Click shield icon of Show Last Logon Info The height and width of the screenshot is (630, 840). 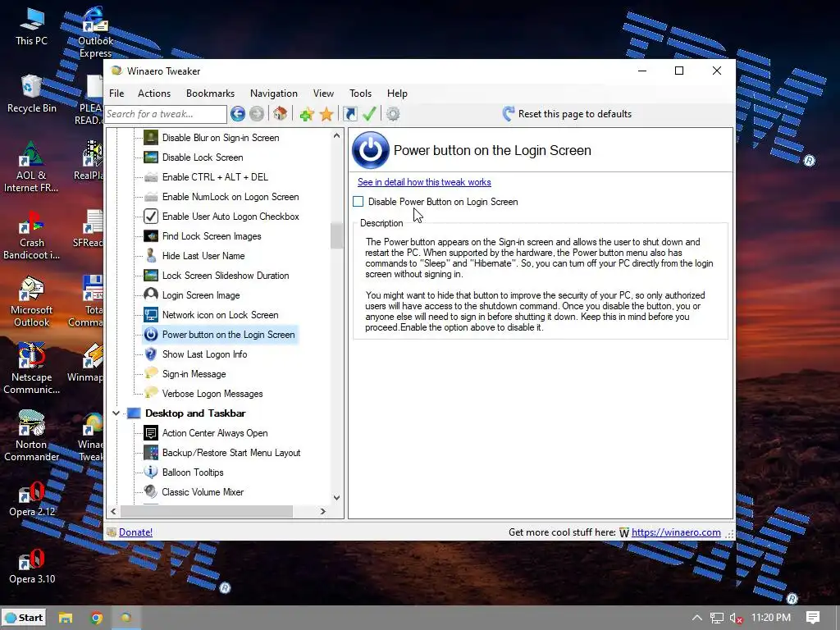click(x=151, y=354)
